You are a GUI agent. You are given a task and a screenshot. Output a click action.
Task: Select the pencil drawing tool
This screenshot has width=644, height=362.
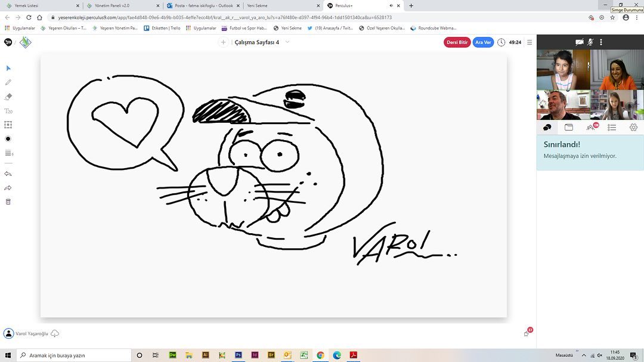(x=8, y=82)
